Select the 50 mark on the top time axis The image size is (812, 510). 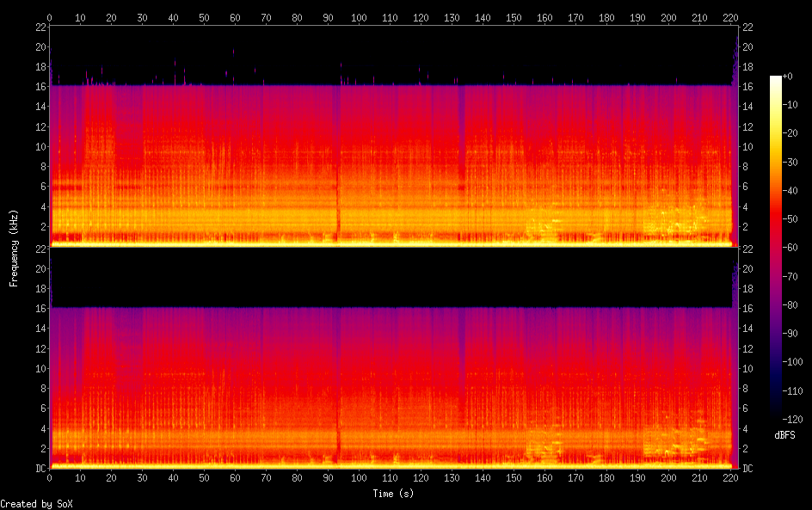(x=204, y=17)
